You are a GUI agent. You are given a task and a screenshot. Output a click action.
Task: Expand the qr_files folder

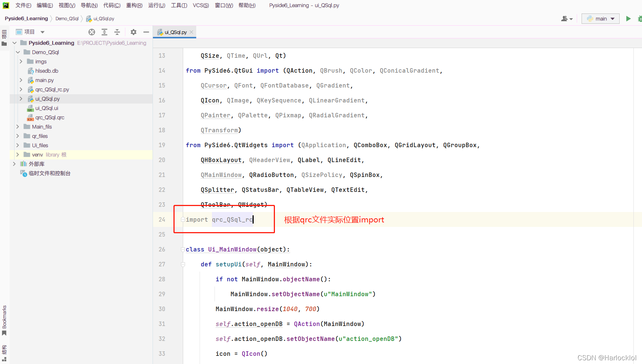18,136
